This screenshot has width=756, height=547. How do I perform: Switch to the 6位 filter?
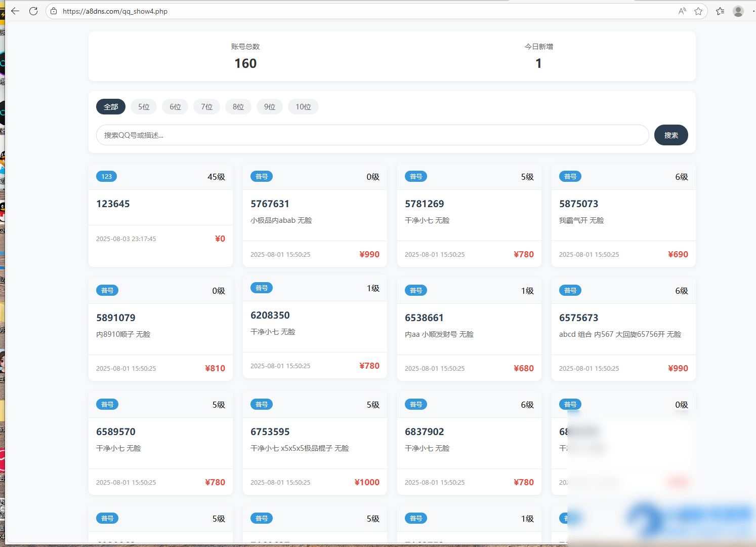point(175,107)
